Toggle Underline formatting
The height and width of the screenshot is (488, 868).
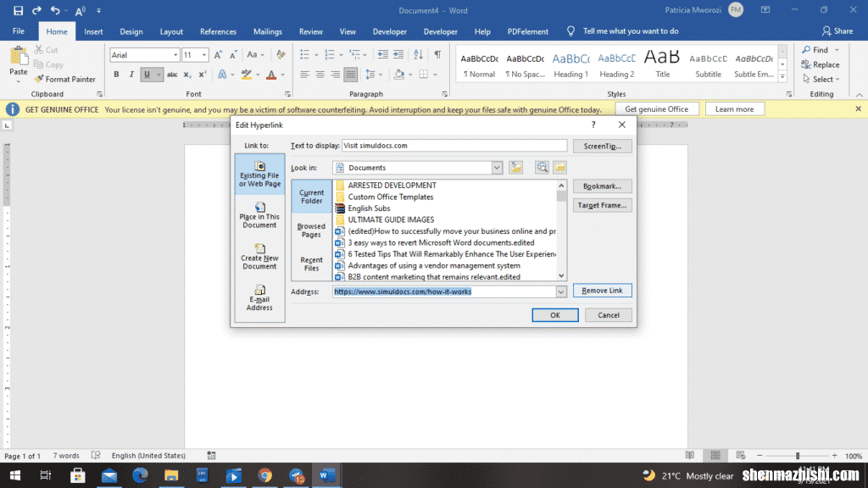pos(147,75)
